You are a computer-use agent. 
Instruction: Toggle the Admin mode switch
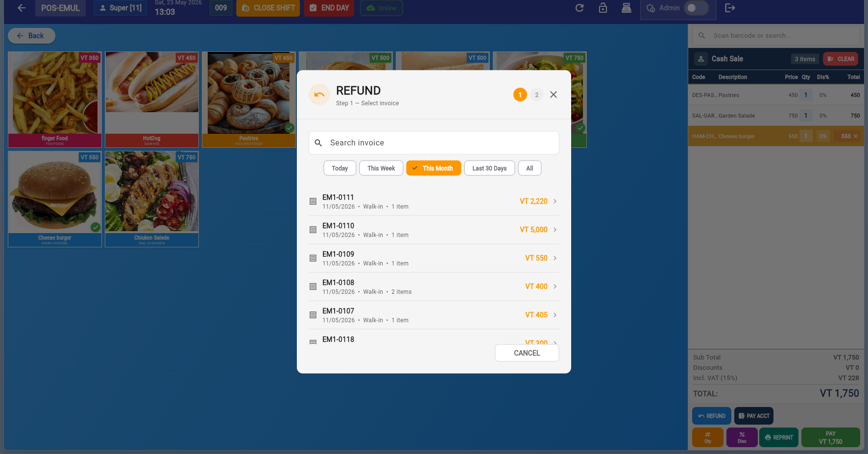pos(696,8)
